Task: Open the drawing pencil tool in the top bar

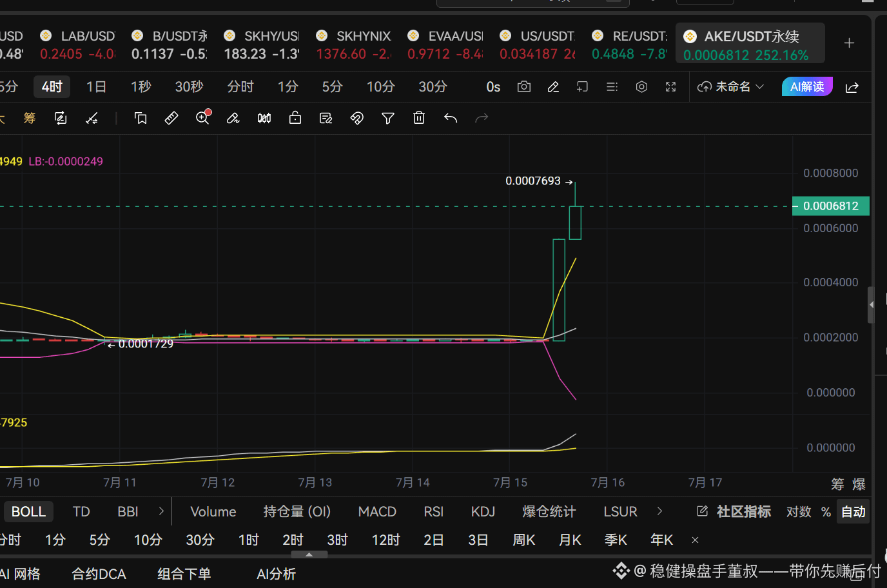Action: coord(553,86)
